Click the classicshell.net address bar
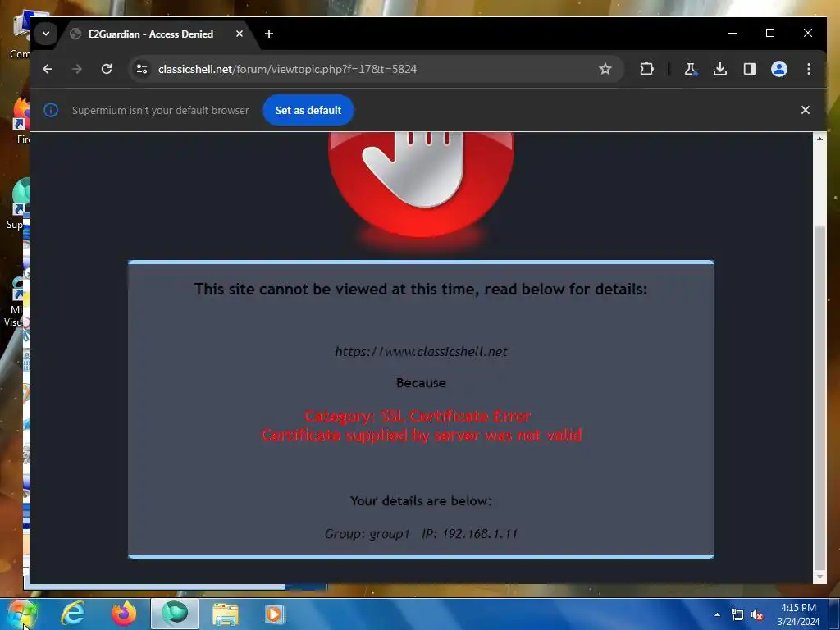The width and height of the screenshot is (840, 630). point(375,69)
